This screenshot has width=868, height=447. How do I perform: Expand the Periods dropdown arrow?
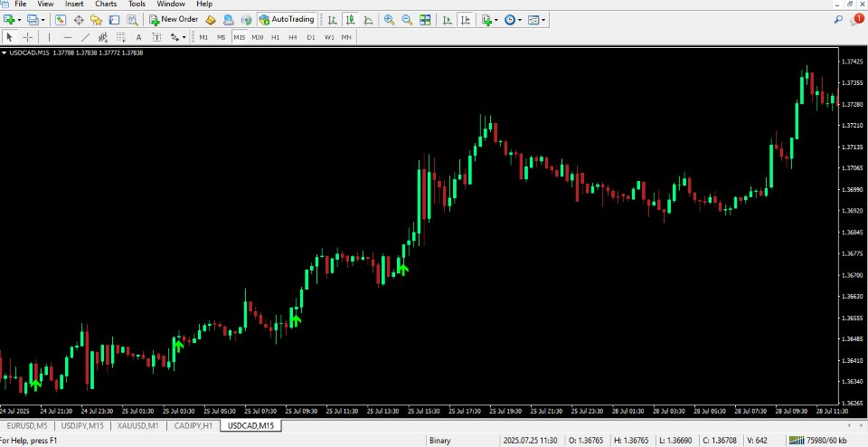(x=519, y=20)
